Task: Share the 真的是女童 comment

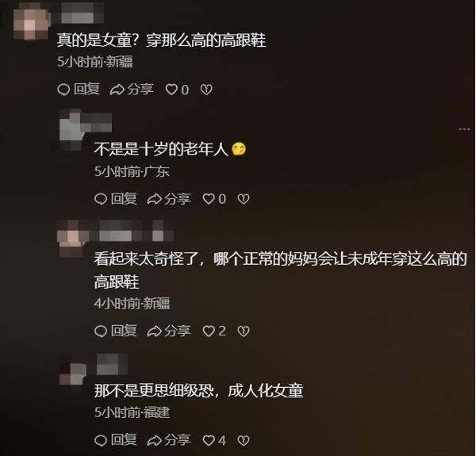Action: [132, 90]
